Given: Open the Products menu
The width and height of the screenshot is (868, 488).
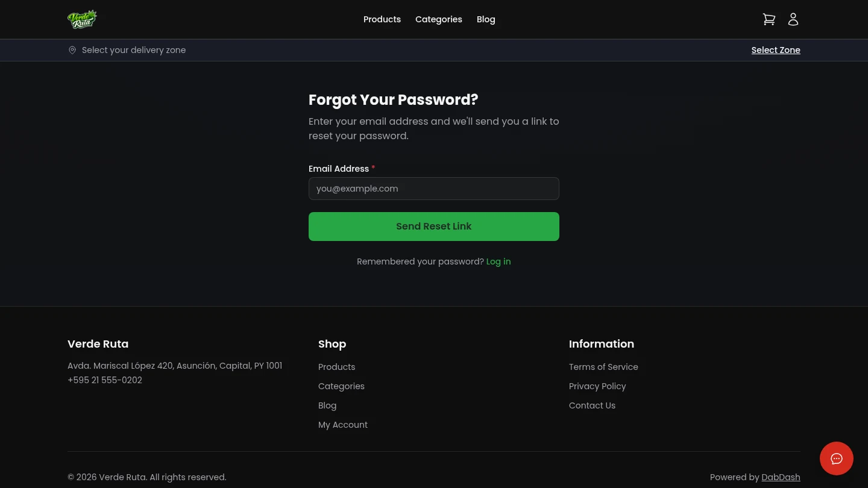Looking at the screenshot, I should pyautogui.click(x=382, y=19).
